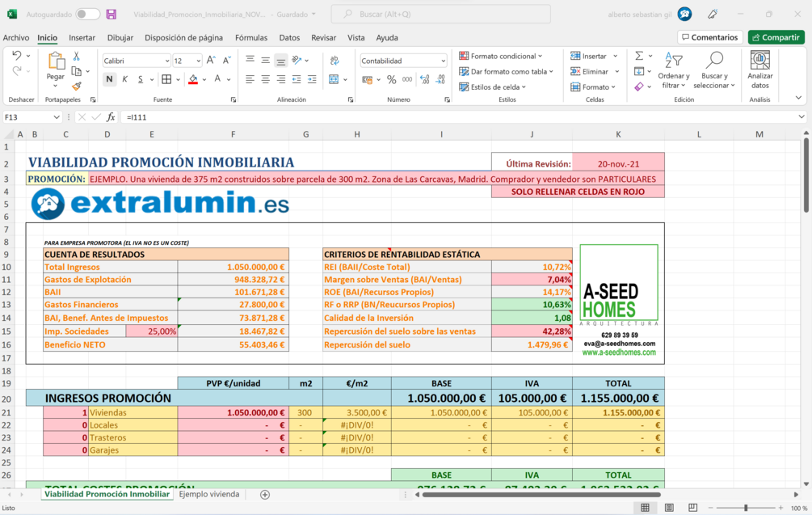Add a new sheet with plus icon
This screenshot has height=515, width=812.
[265, 495]
